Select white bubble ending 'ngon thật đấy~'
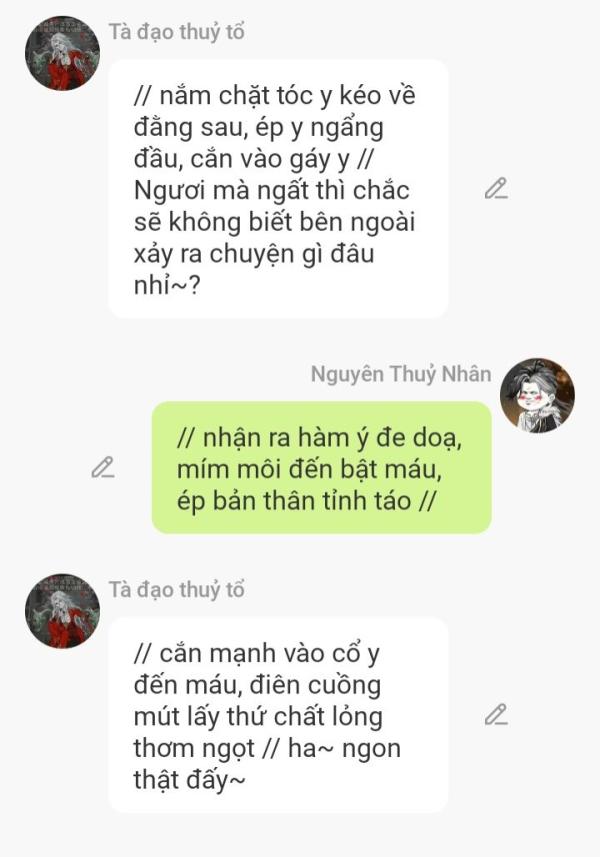 (278, 715)
